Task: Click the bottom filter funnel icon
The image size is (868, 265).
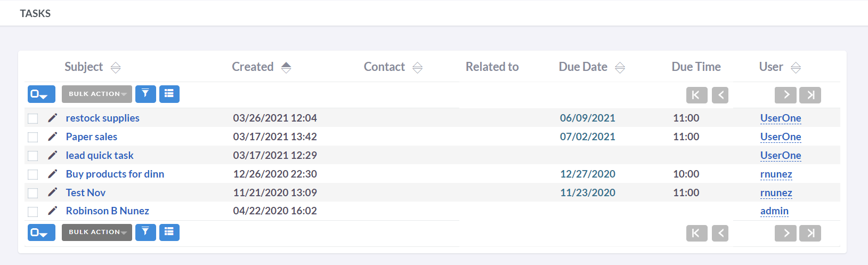Action: click(x=145, y=232)
